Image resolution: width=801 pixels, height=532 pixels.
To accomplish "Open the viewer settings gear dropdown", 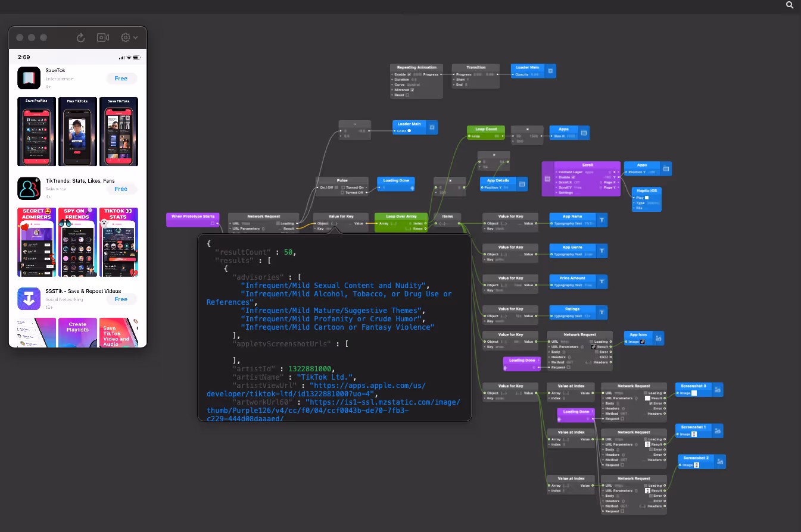I will pyautogui.click(x=129, y=37).
